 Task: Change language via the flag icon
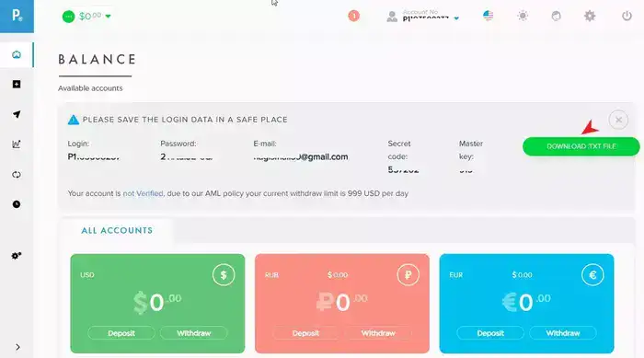click(x=488, y=16)
